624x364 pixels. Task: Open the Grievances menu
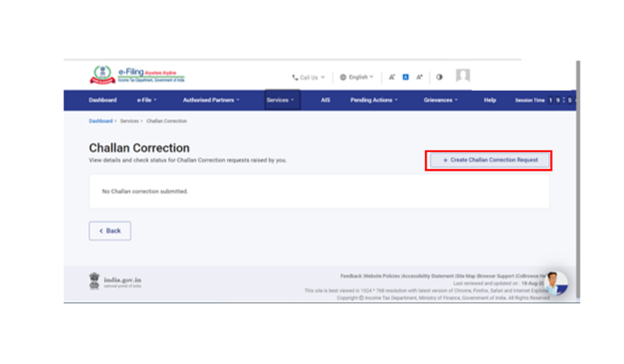[441, 100]
